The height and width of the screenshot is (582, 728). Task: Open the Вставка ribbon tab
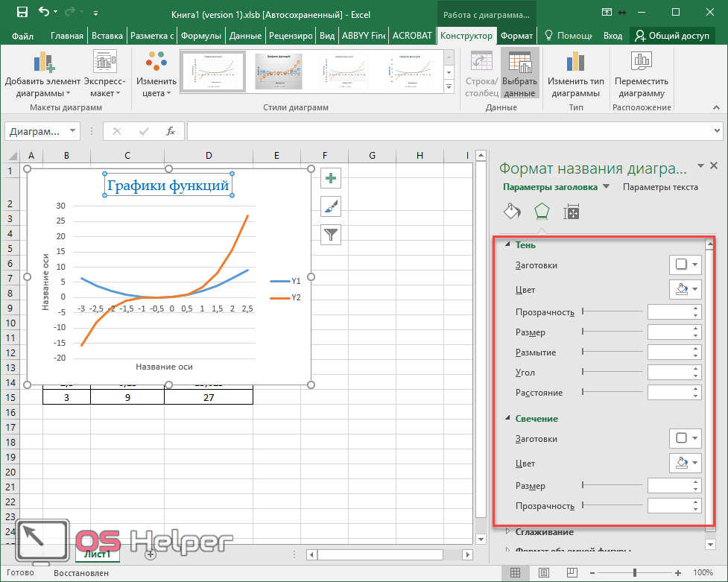[107, 36]
